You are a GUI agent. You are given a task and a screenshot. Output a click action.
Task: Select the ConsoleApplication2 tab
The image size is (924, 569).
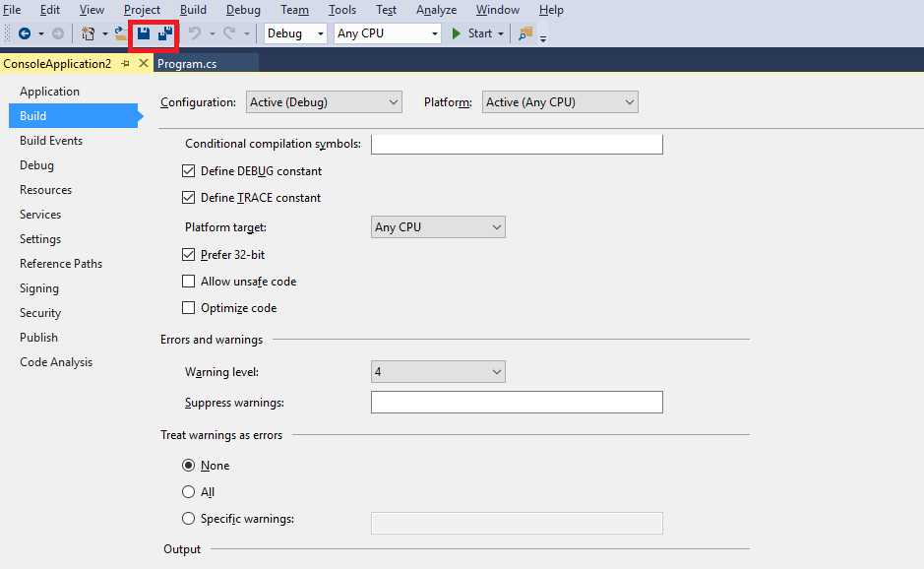[x=57, y=64]
